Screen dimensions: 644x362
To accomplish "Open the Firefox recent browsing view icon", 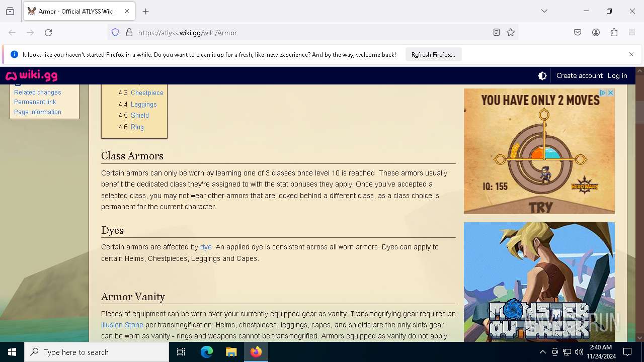I will point(10,11).
